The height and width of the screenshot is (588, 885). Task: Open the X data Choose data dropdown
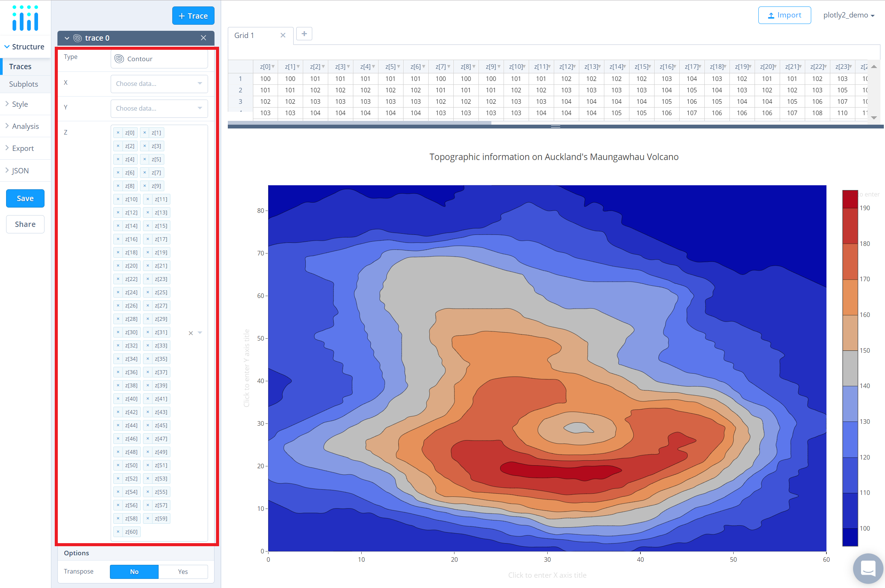(x=159, y=84)
